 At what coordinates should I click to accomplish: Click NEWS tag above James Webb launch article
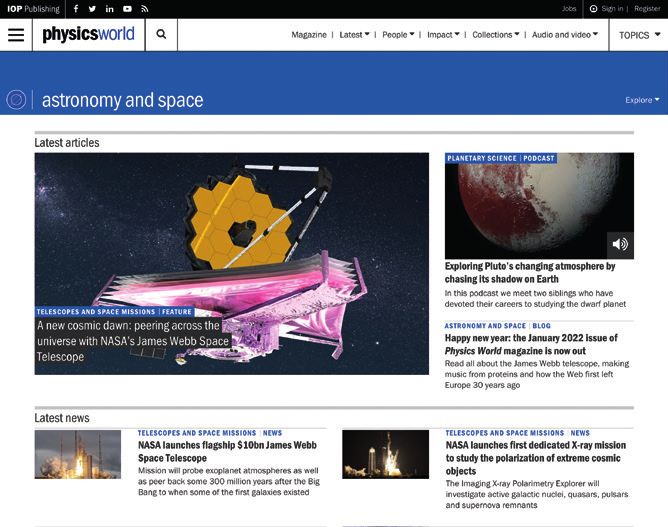[272, 433]
